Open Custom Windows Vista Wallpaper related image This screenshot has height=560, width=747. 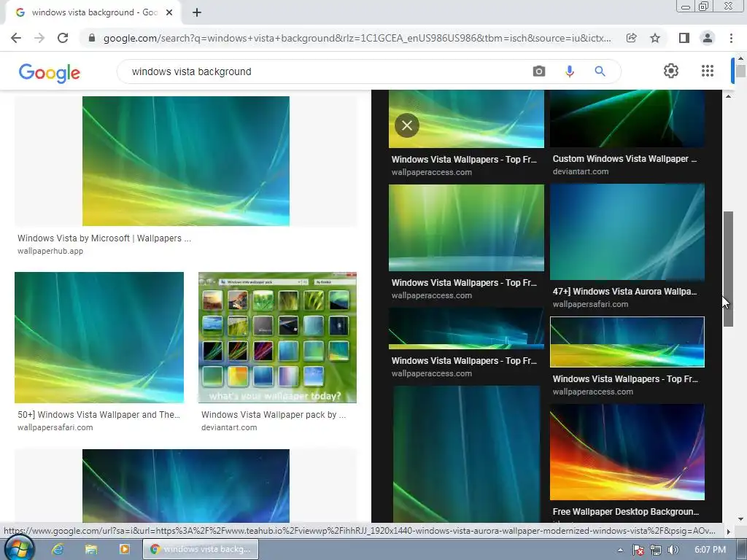click(x=627, y=119)
